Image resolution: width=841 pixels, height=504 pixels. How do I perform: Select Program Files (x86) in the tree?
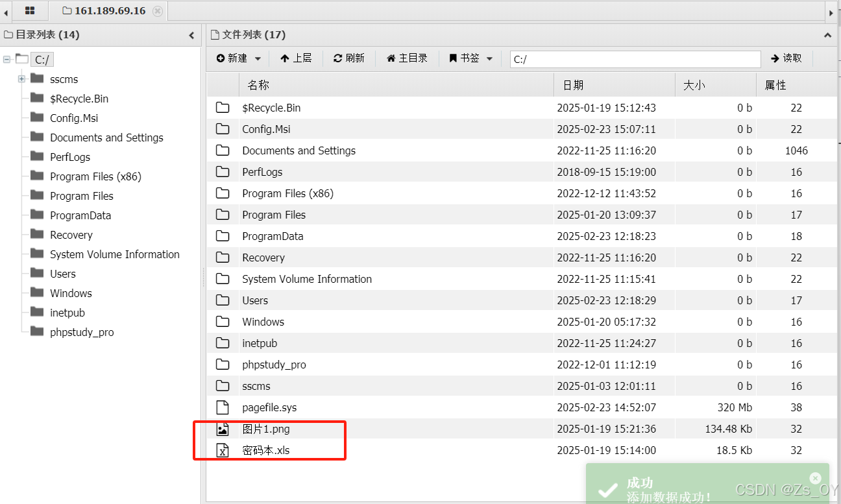click(x=95, y=176)
